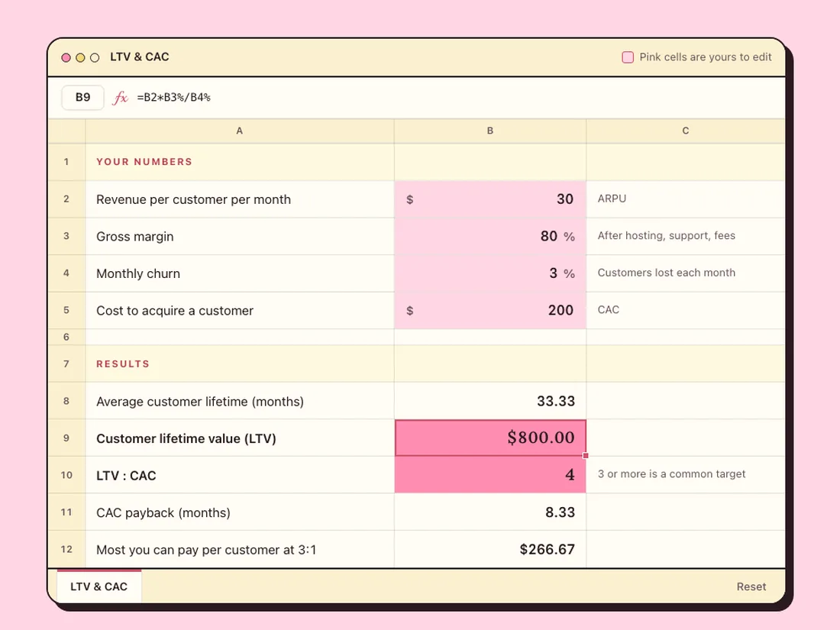The image size is (840, 630).
Task: Select the LTV & CAC sheet tab
Action: pos(99,586)
